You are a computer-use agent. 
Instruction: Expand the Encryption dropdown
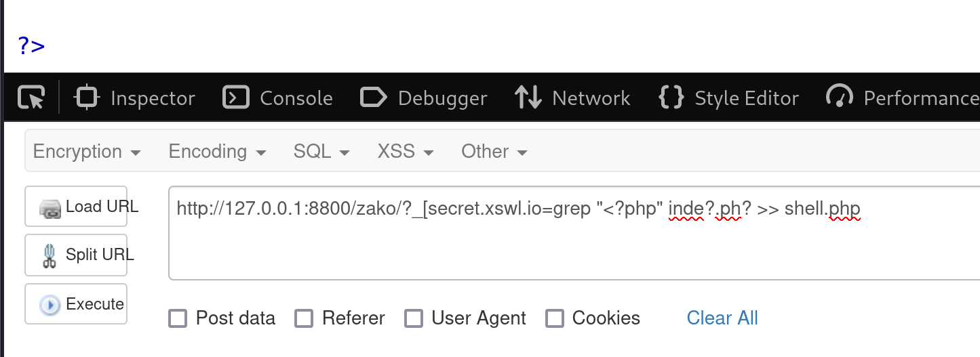tap(87, 151)
